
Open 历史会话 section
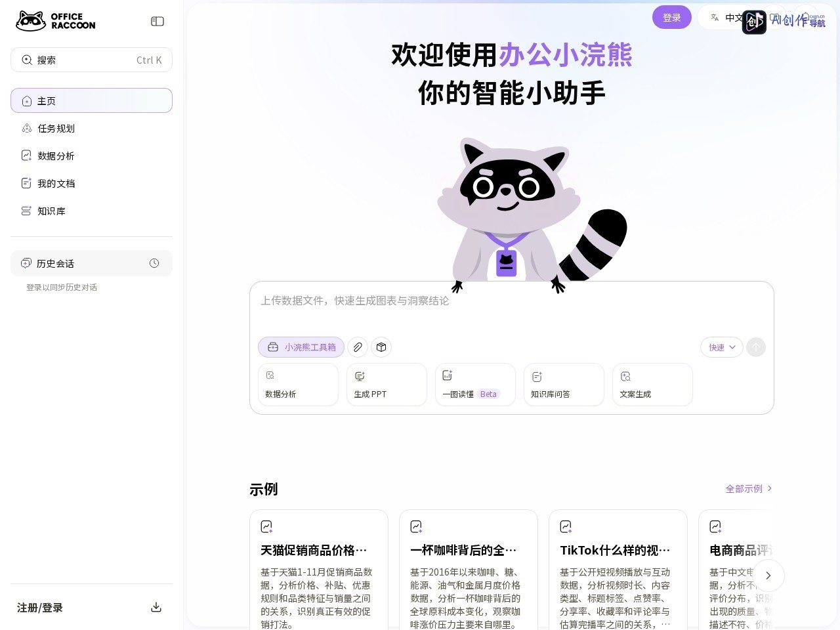[x=91, y=263]
